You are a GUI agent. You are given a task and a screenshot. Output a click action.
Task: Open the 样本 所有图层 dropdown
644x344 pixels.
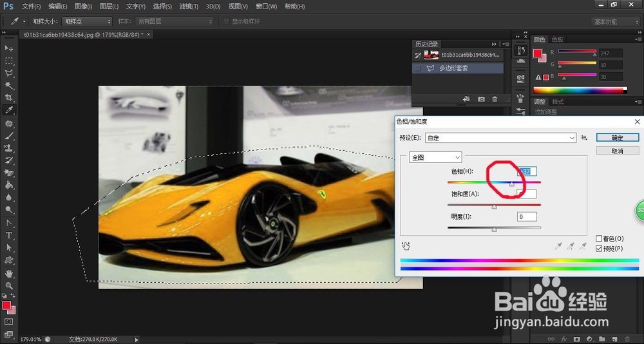point(175,21)
